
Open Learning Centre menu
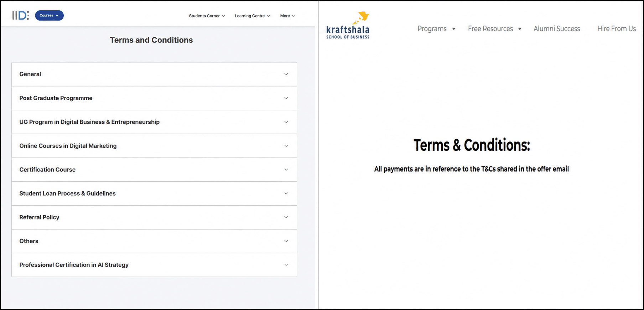(252, 16)
